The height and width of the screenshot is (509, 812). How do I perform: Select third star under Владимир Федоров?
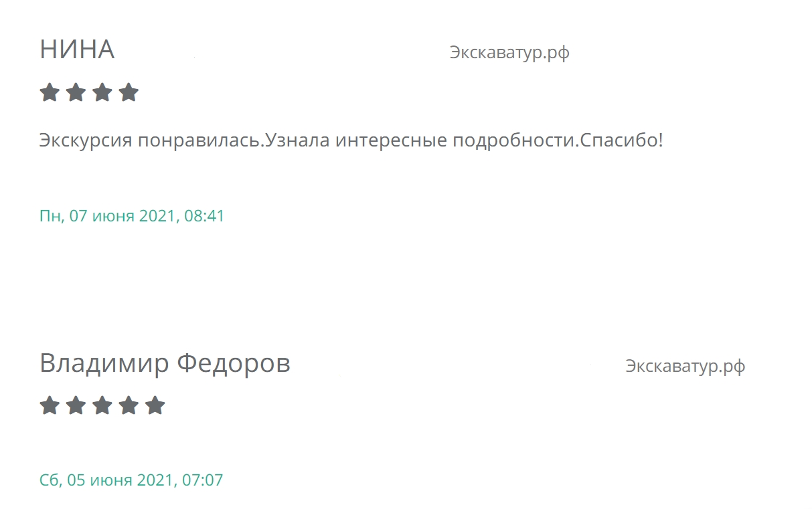(102, 405)
